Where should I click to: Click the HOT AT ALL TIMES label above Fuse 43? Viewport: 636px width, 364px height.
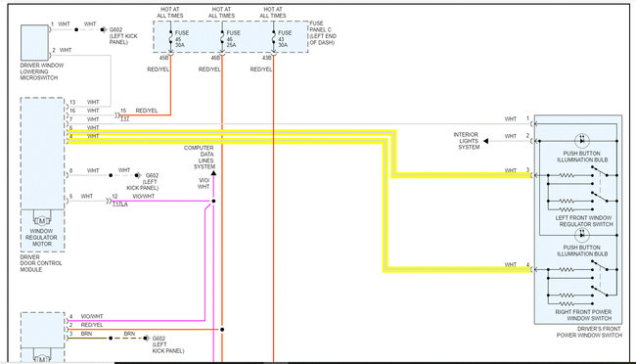coord(273,12)
